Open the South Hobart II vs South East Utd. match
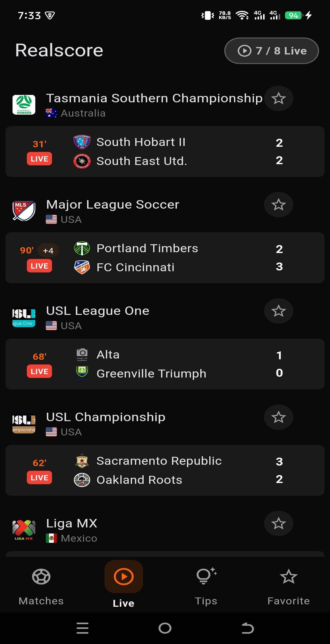The image size is (330, 644). point(165,151)
